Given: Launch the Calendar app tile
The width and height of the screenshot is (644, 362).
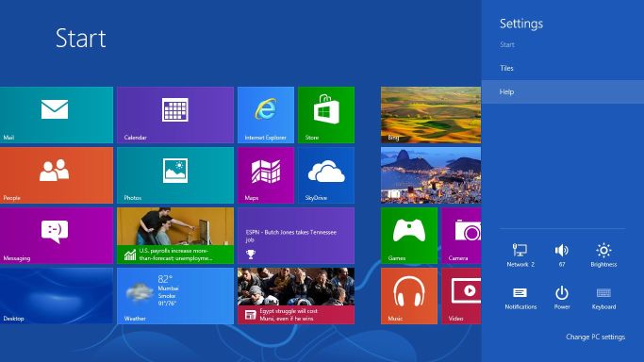Looking at the screenshot, I should point(175,115).
